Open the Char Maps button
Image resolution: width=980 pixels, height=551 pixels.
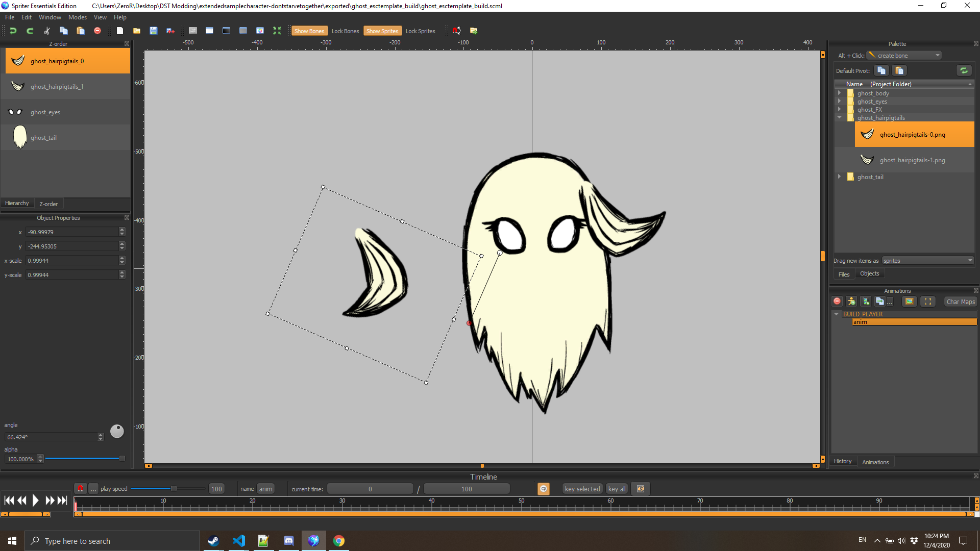960,302
